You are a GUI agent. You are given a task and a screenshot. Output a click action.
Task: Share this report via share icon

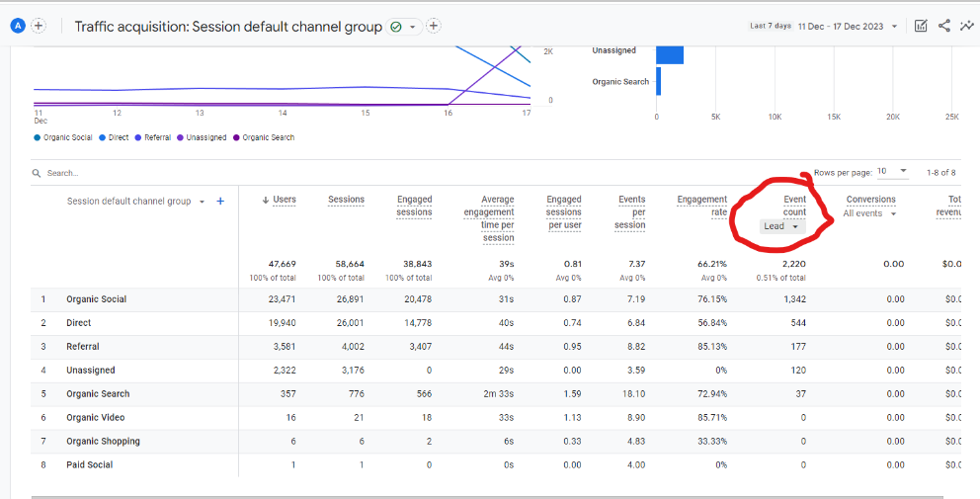(x=944, y=26)
